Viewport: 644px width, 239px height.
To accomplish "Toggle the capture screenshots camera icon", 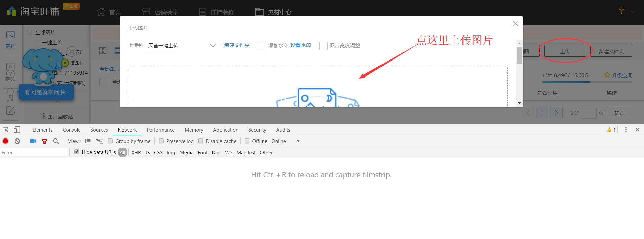I will 33,141.
